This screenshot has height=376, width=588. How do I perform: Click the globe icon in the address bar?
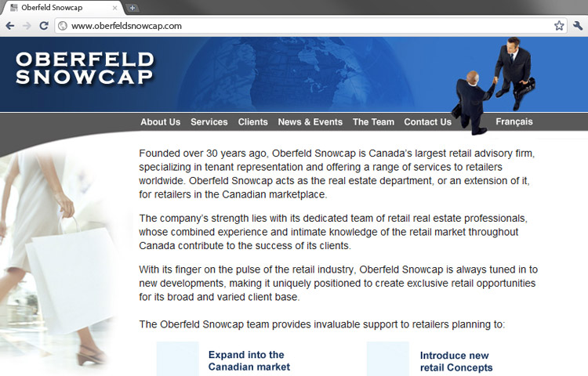tap(63, 26)
